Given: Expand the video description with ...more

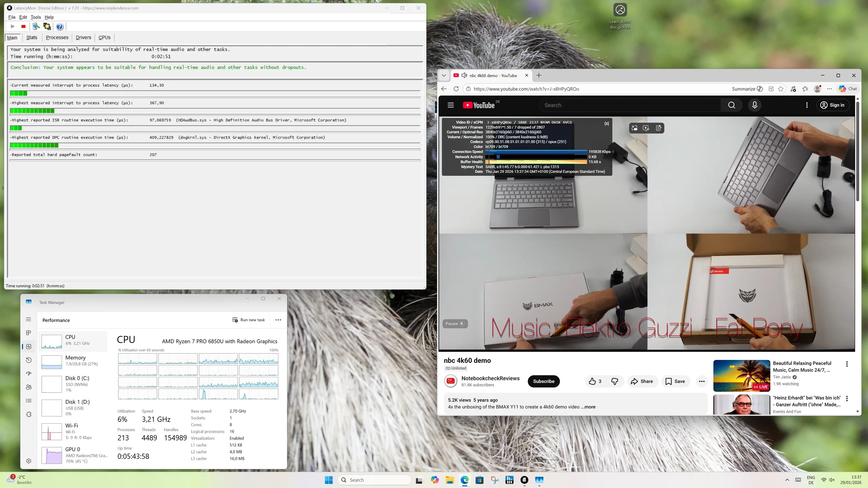Looking at the screenshot, I should 588,407.
